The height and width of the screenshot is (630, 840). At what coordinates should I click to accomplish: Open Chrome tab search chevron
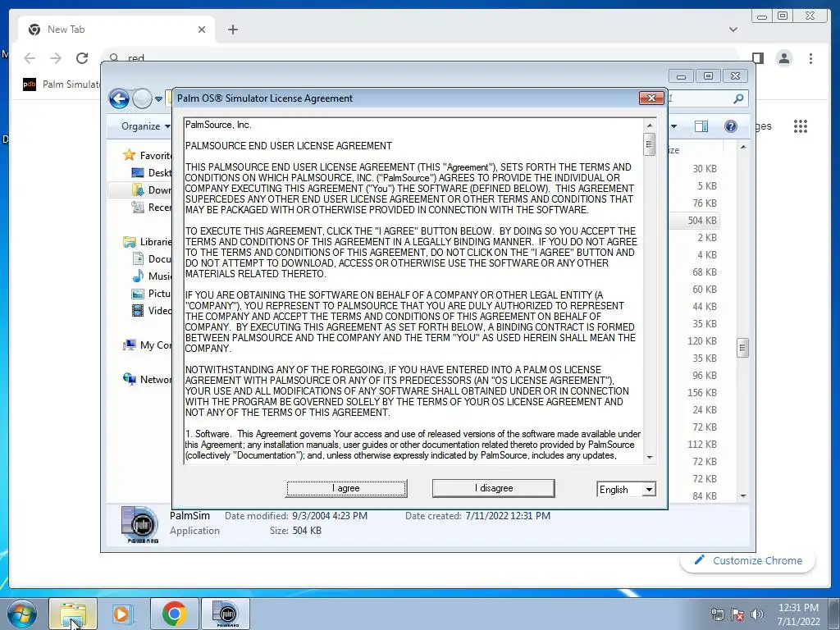[x=733, y=30]
